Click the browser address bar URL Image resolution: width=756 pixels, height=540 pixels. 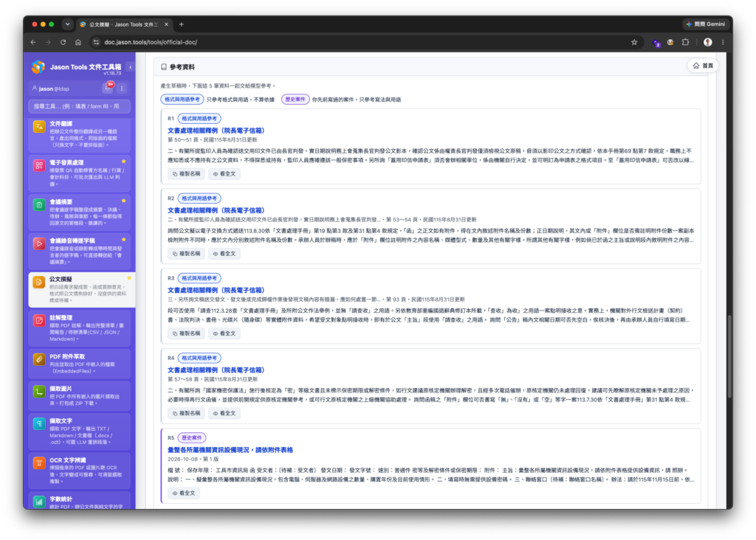point(151,42)
